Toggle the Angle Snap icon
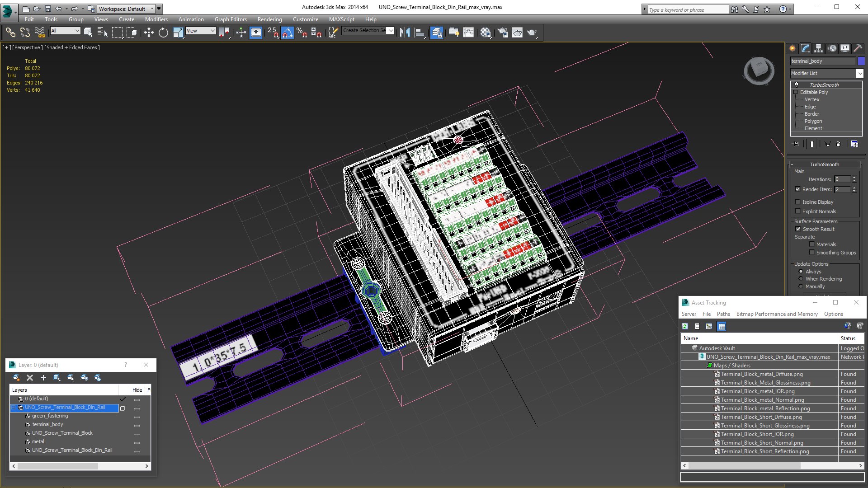 [x=287, y=32]
